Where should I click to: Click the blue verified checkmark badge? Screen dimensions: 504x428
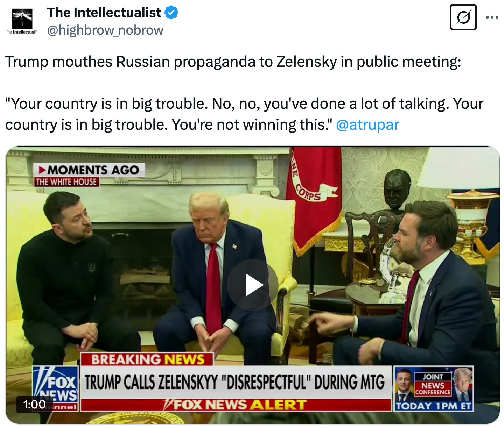click(x=171, y=13)
